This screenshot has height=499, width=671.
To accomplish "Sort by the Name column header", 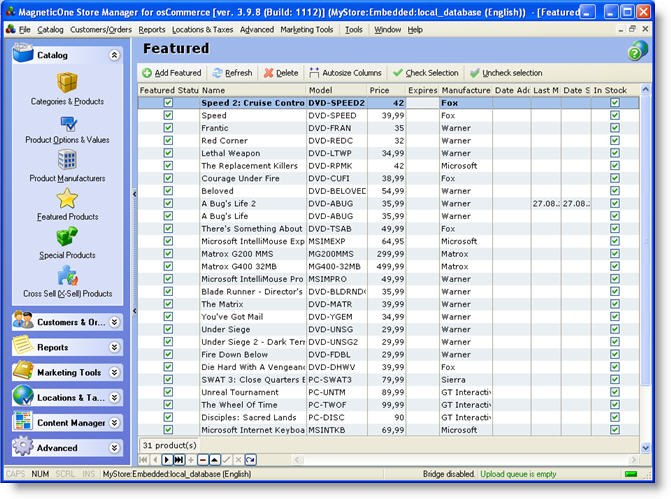I will (x=253, y=90).
